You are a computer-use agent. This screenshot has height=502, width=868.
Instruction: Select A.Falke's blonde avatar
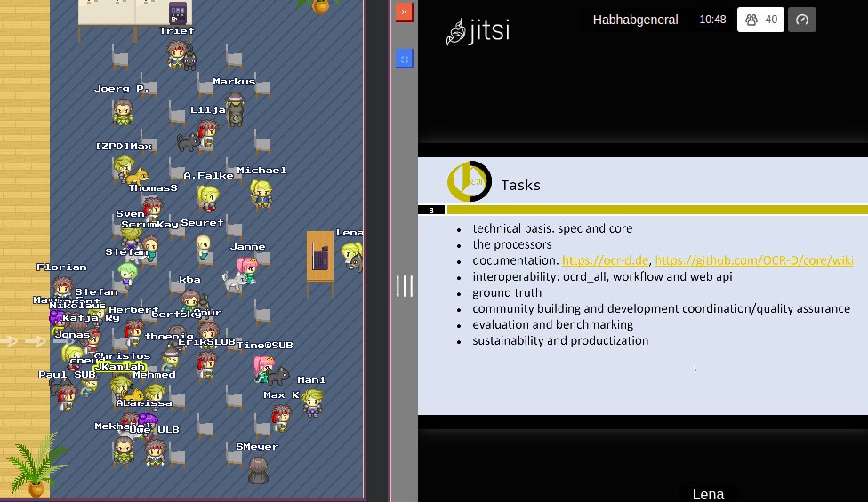[208, 198]
